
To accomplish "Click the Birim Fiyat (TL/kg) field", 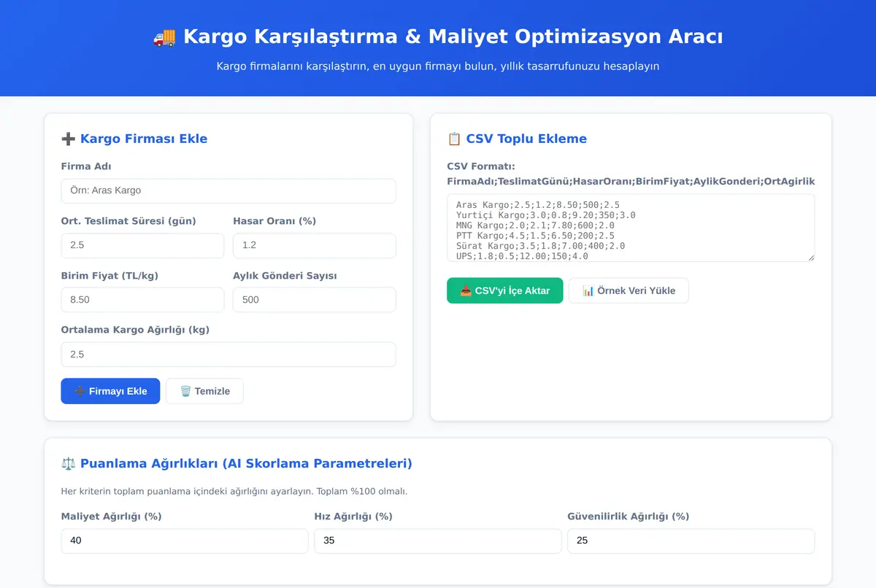I will tap(142, 300).
